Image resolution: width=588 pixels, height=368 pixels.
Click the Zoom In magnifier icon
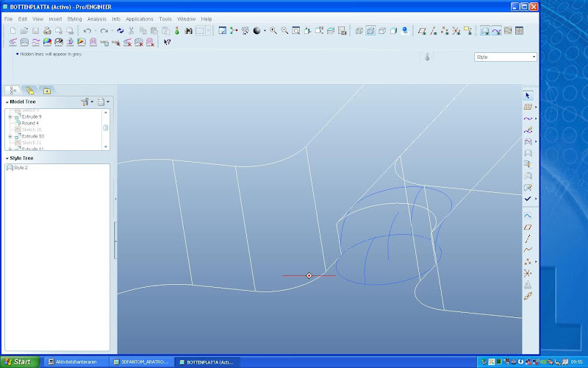pyautogui.click(x=273, y=31)
